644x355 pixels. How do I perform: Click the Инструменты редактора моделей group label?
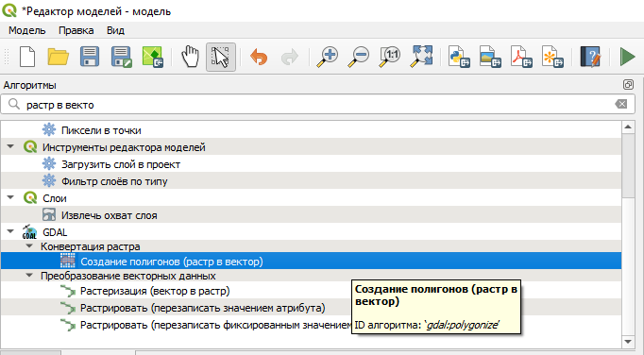tap(124, 147)
